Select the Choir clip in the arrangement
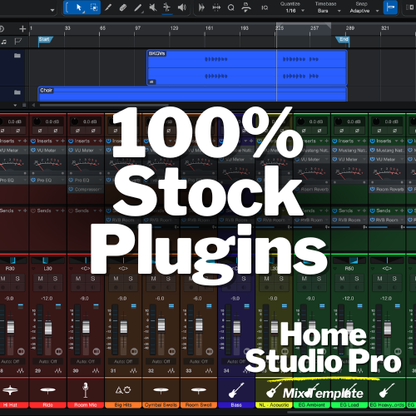The image size is (416, 416). coord(193,94)
